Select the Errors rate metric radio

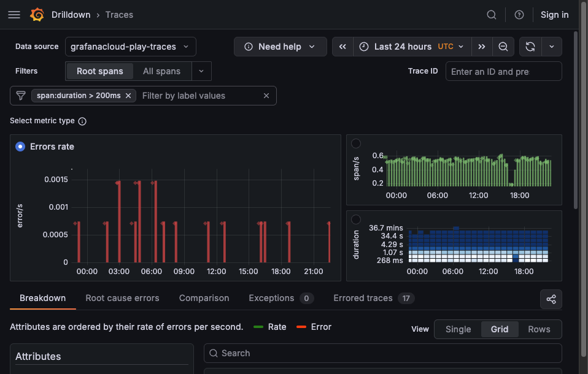(20, 147)
